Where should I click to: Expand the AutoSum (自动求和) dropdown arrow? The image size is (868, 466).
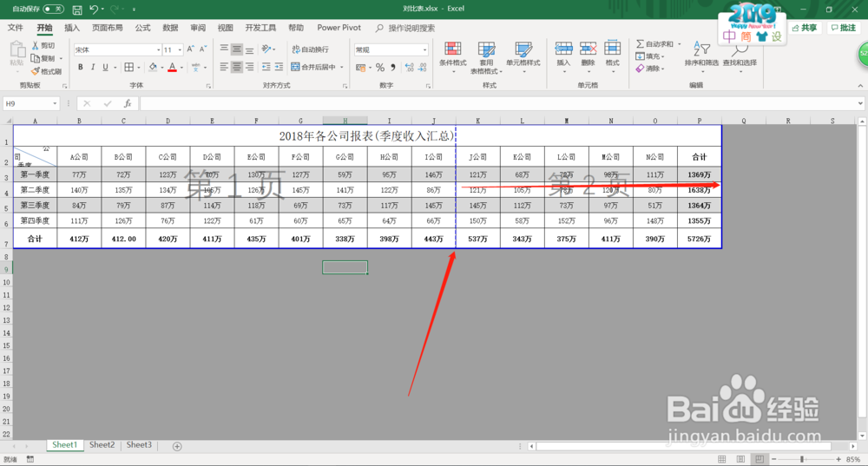click(x=680, y=43)
